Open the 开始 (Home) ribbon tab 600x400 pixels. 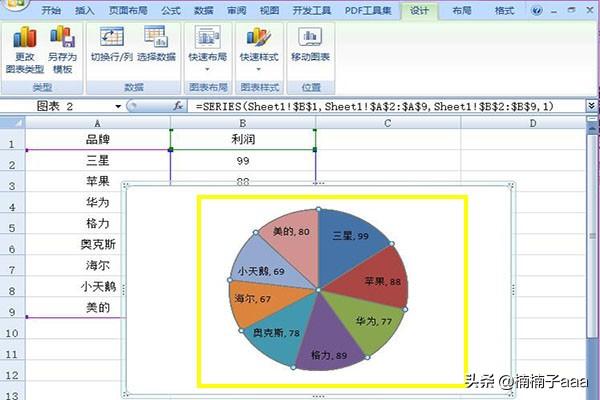[x=51, y=10]
